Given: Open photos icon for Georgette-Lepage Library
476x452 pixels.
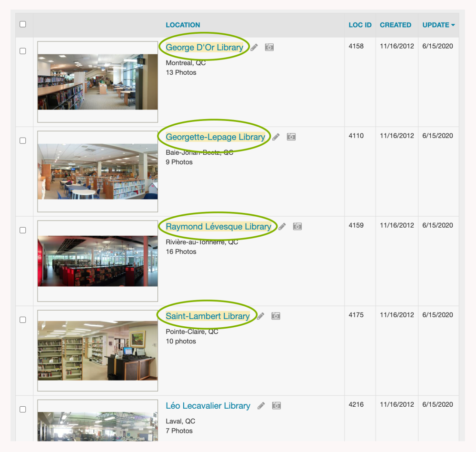Looking at the screenshot, I should pos(291,137).
